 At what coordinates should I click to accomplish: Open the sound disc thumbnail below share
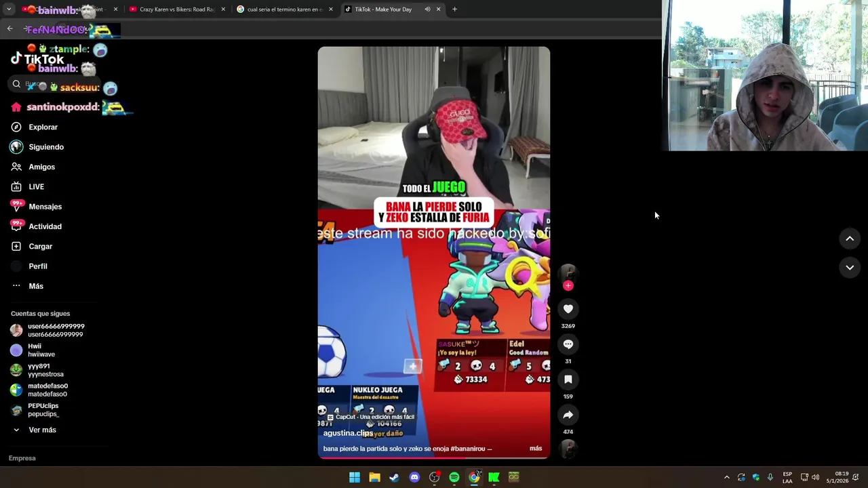click(568, 449)
